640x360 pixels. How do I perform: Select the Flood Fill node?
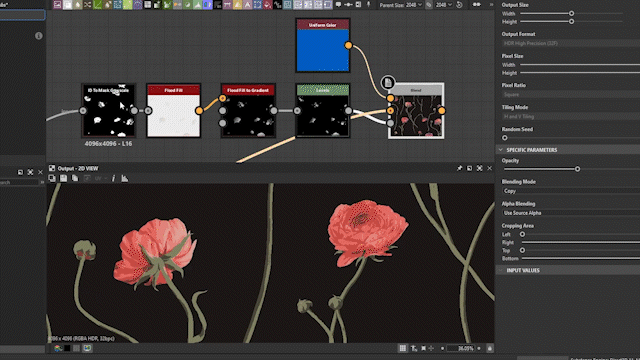tap(173, 111)
